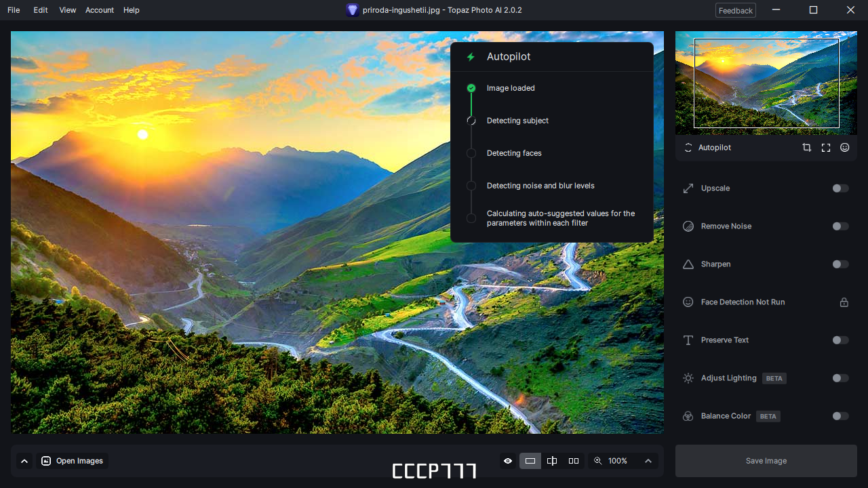Click the Remove Noise filter icon
The width and height of the screenshot is (868, 488).
(687, 226)
